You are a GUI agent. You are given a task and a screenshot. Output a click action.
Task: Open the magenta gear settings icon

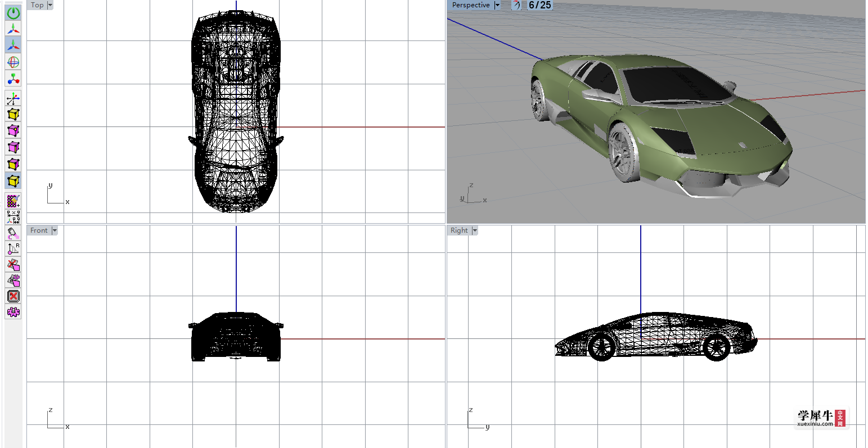tap(14, 311)
